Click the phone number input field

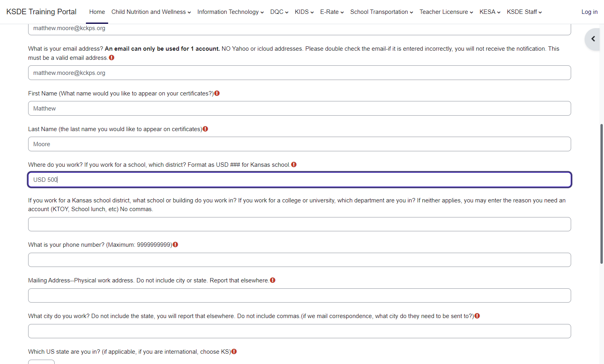click(299, 260)
